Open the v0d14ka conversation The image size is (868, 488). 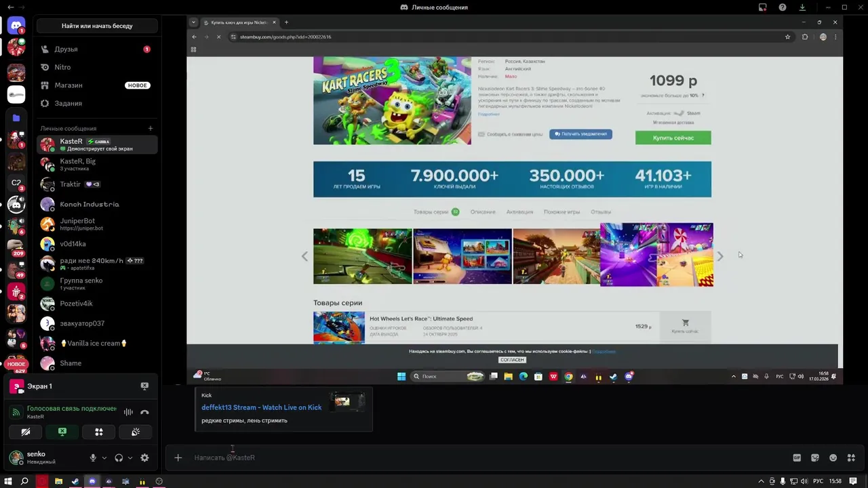[97, 244]
